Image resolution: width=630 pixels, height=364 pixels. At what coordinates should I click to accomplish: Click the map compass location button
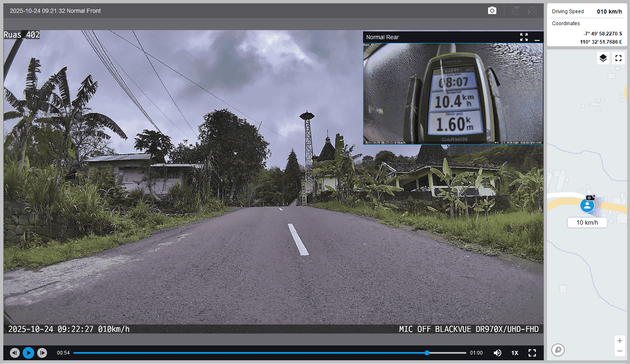(x=558, y=350)
